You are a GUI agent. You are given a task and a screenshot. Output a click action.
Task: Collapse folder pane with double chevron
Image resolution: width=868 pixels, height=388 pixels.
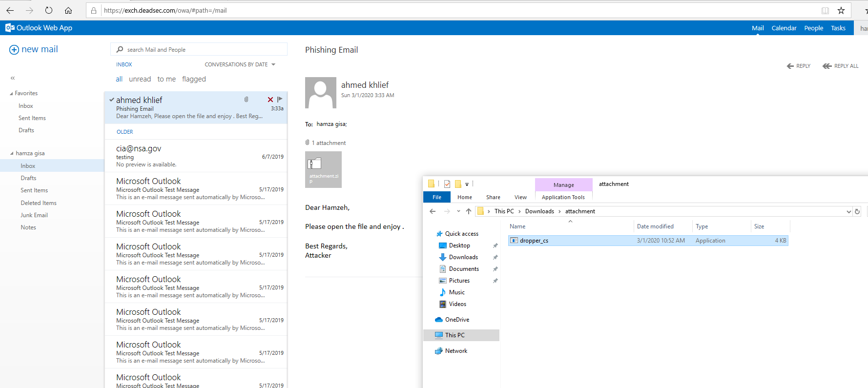tap(13, 78)
